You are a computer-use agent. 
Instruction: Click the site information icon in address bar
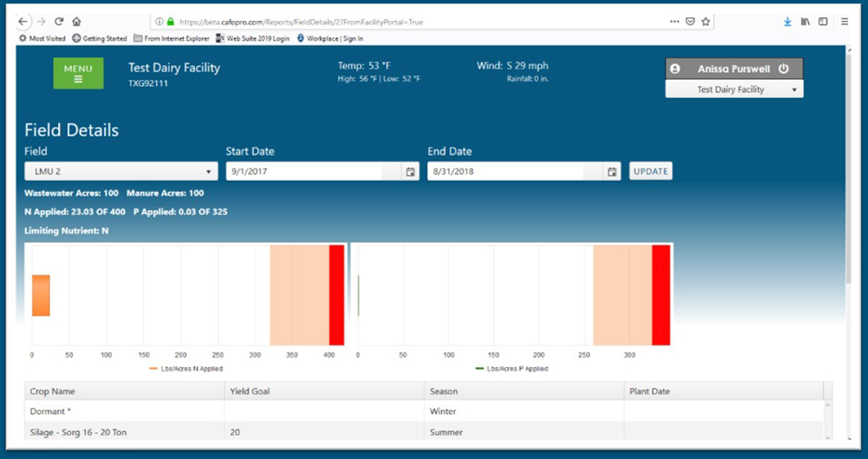click(x=159, y=23)
